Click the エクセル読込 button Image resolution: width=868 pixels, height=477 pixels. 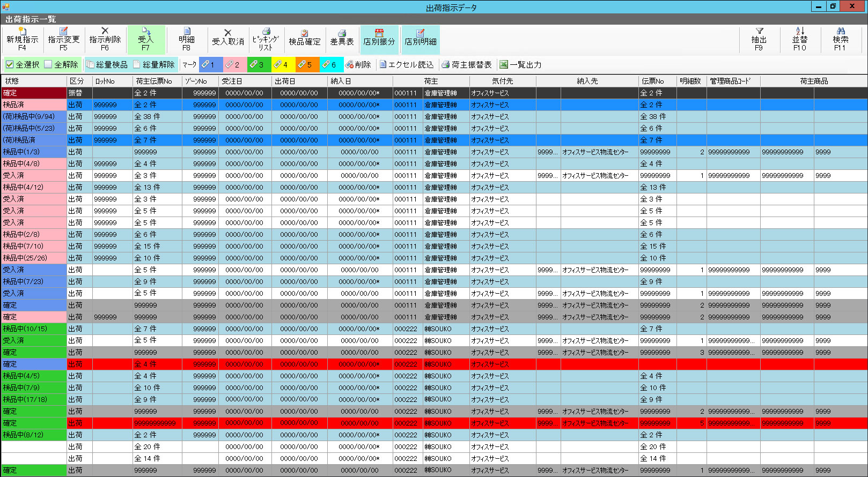pos(406,65)
